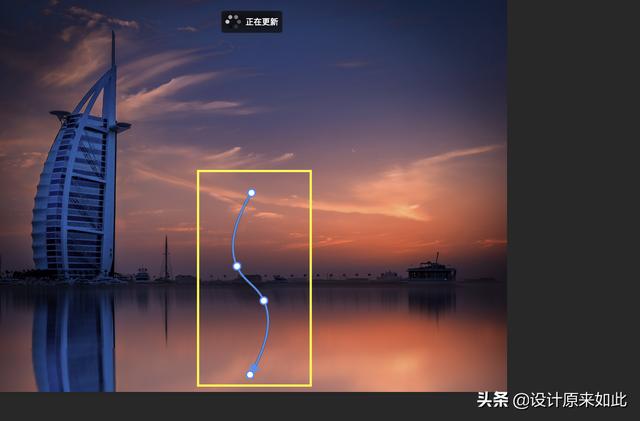Click the spinner icon in updating indicator
Screen dimensions: 640x421
pos(233,22)
